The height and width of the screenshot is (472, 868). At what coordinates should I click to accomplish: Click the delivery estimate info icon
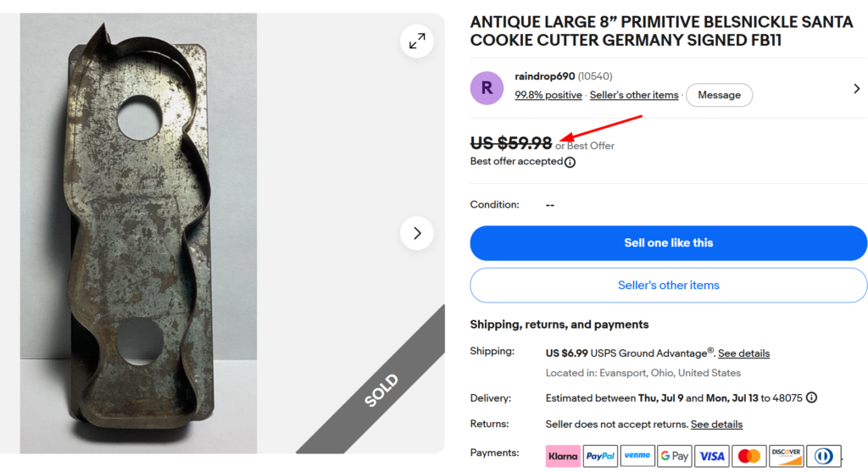tap(811, 397)
